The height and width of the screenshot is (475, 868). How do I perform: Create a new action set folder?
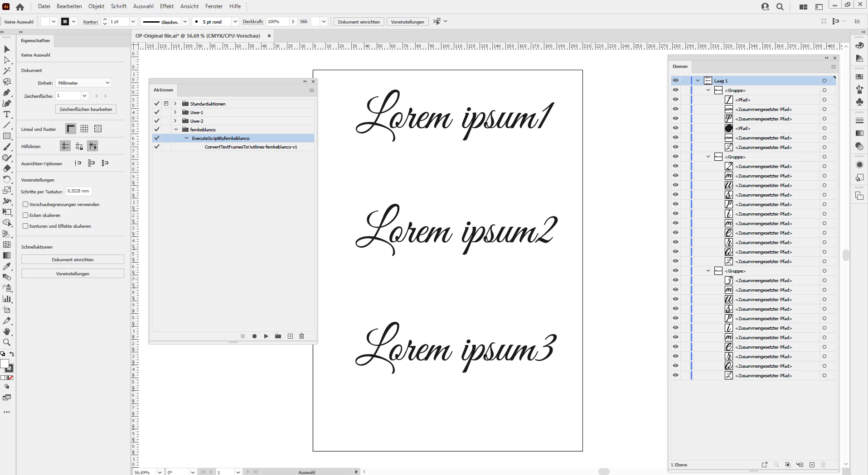(x=278, y=336)
